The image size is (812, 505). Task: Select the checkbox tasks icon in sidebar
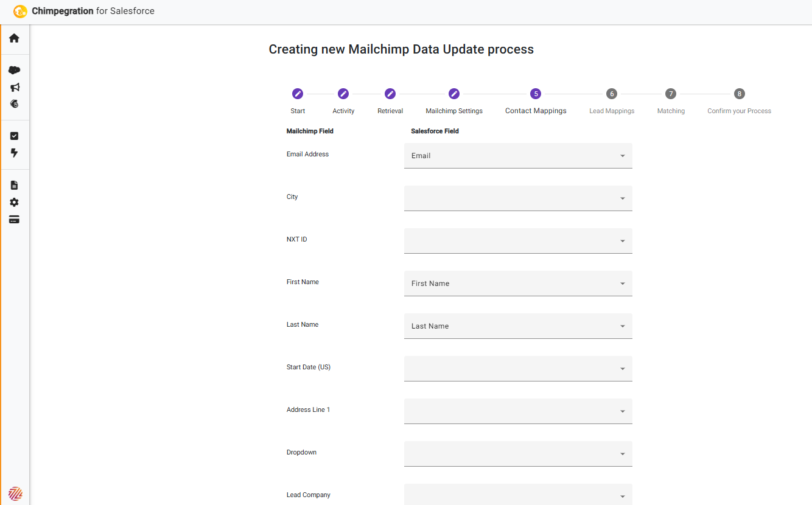(x=14, y=136)
